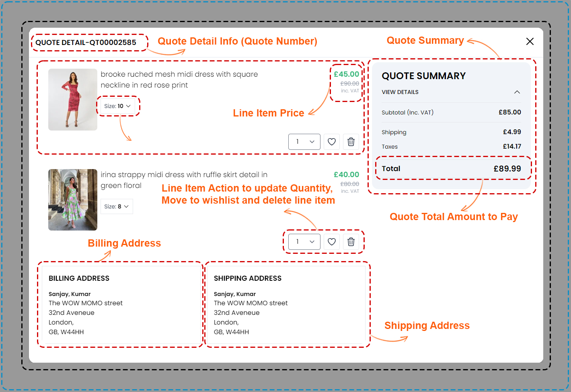This screenshot has width=571, height=392.
Task: Change quantity for brooke ruched mesh dress
Action: (x=304, y=142)
